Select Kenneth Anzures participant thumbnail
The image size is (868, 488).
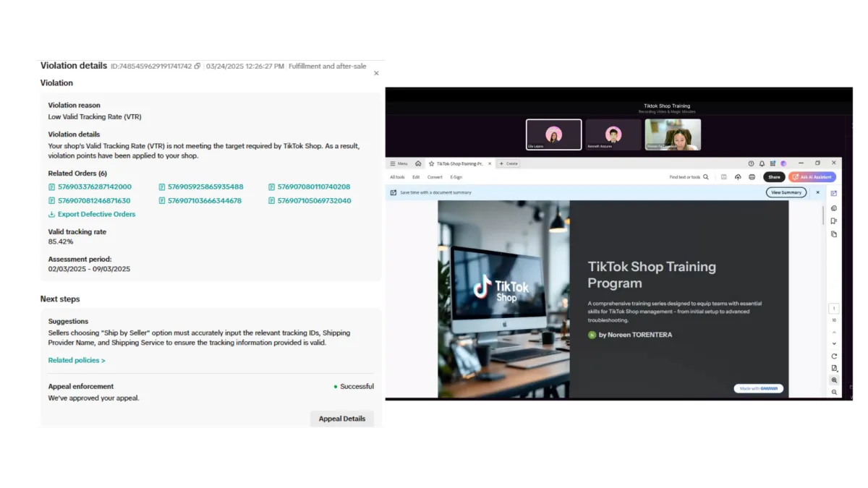coord(613,134)
